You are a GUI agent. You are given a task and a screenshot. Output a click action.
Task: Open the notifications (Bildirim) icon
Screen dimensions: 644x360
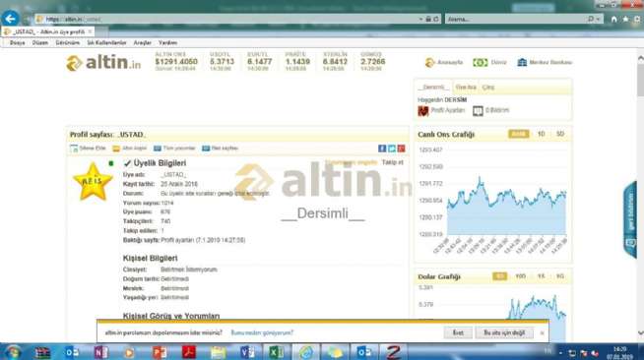coord(478,111)
